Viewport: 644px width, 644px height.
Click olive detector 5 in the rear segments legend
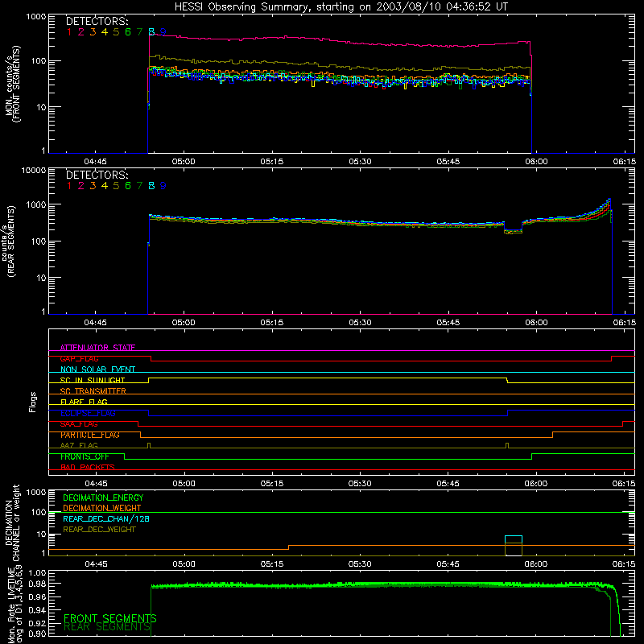click(116, 186)
